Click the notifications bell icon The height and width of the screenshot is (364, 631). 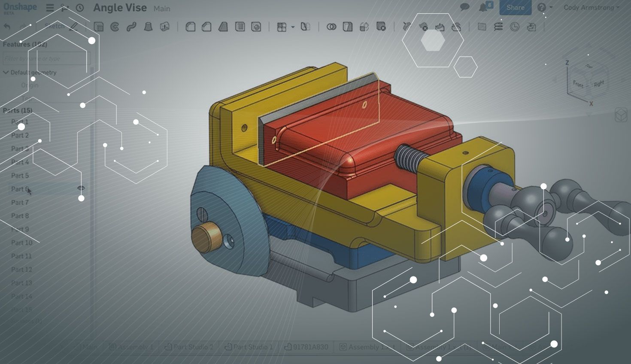coord(484,7)
